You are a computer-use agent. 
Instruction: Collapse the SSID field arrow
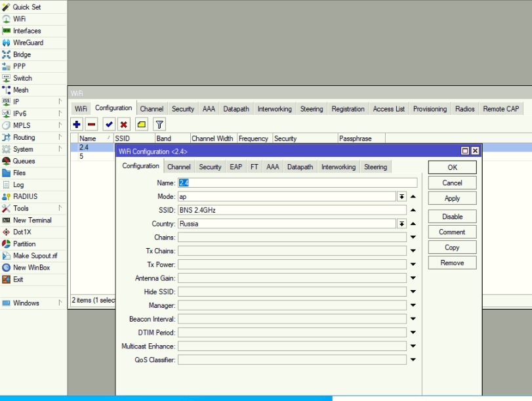pyautogui.click(x=413, y=210)
